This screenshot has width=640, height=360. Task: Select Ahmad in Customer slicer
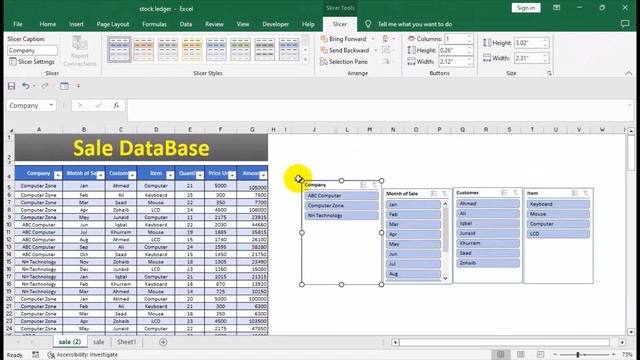[x=488, y=203]
